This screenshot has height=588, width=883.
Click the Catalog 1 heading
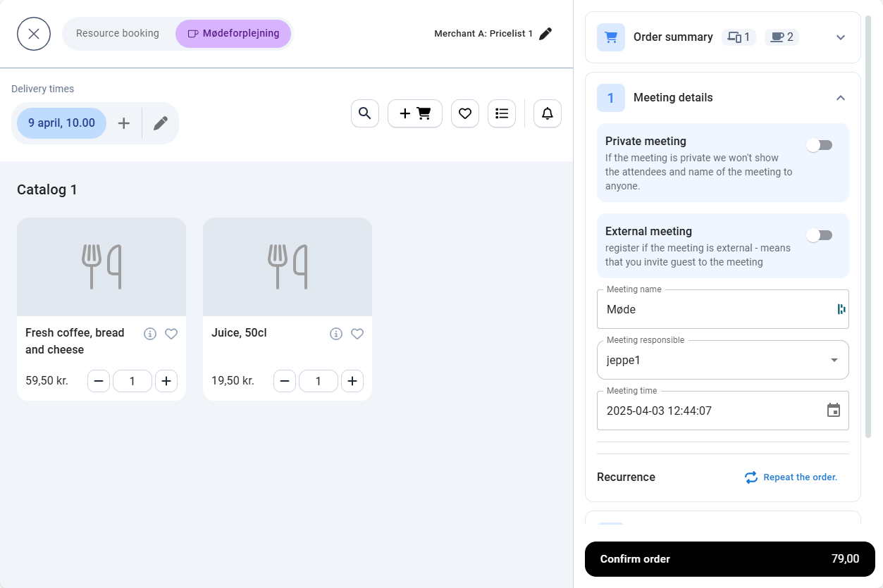[x=47, y=189]
